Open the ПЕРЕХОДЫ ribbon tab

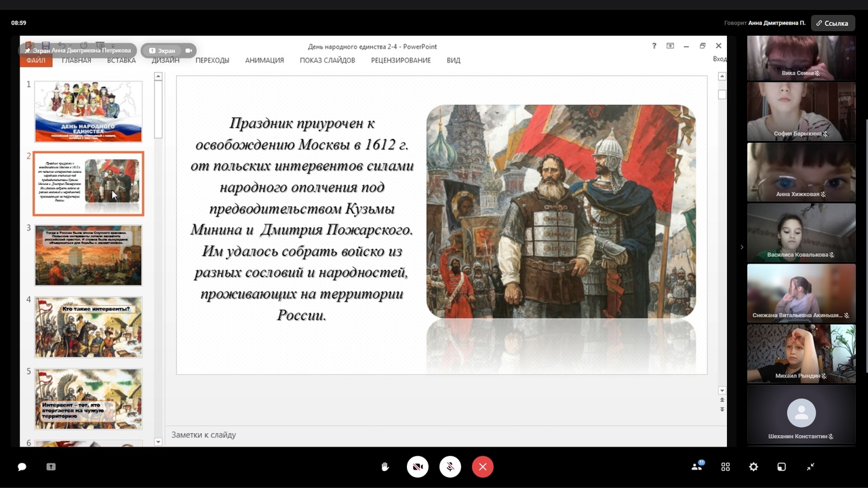212,60
